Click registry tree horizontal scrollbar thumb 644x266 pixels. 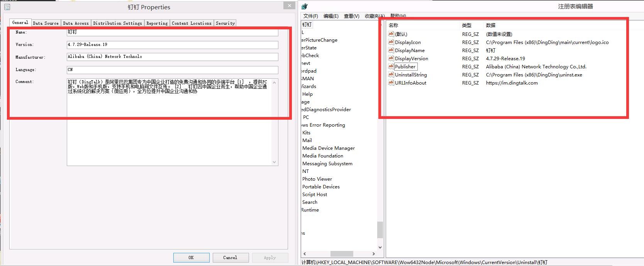pyautogui.click(x=342, y=254)
